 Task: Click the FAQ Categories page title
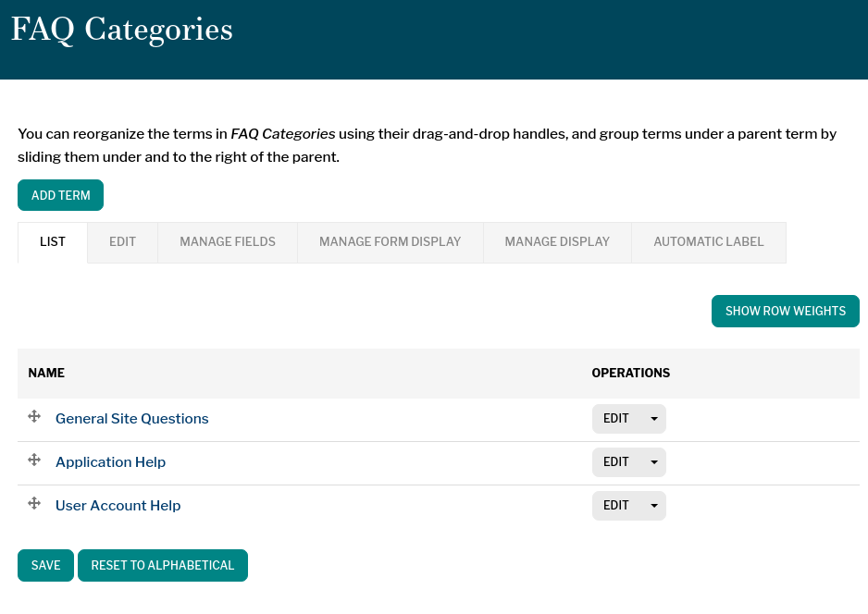122,30
